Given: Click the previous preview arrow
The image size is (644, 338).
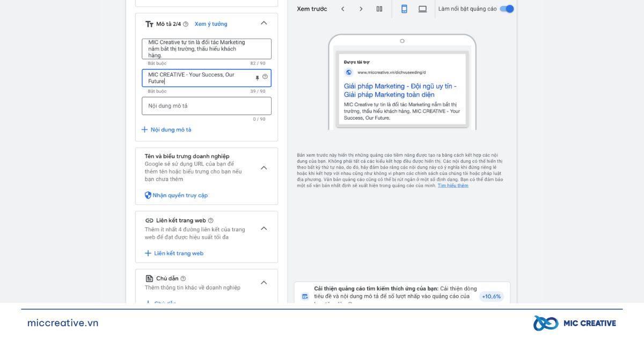Looking at the screenshot, I should tap(342, 9).
